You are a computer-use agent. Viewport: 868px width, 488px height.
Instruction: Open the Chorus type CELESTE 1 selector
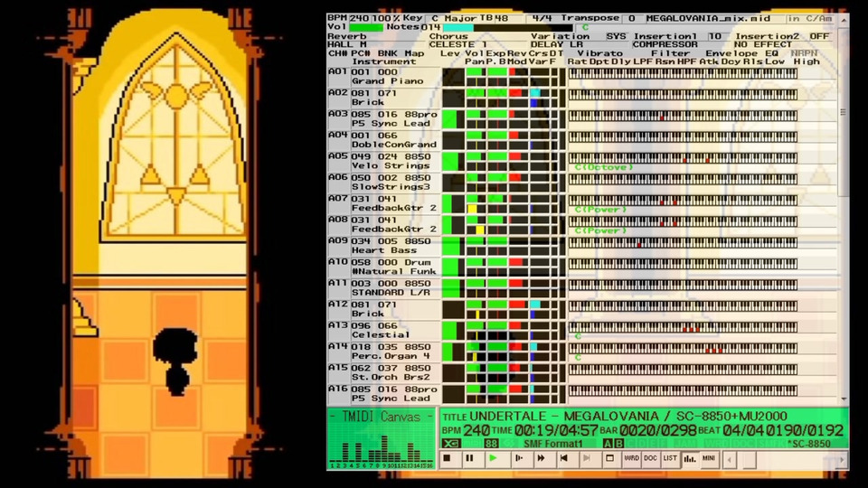click(458, 44)
